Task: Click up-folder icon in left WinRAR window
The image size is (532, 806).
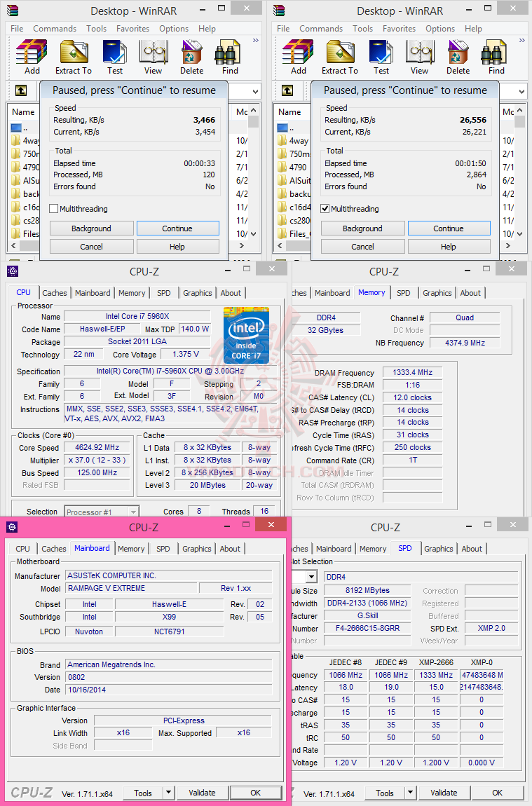Action: pos(21,91)
